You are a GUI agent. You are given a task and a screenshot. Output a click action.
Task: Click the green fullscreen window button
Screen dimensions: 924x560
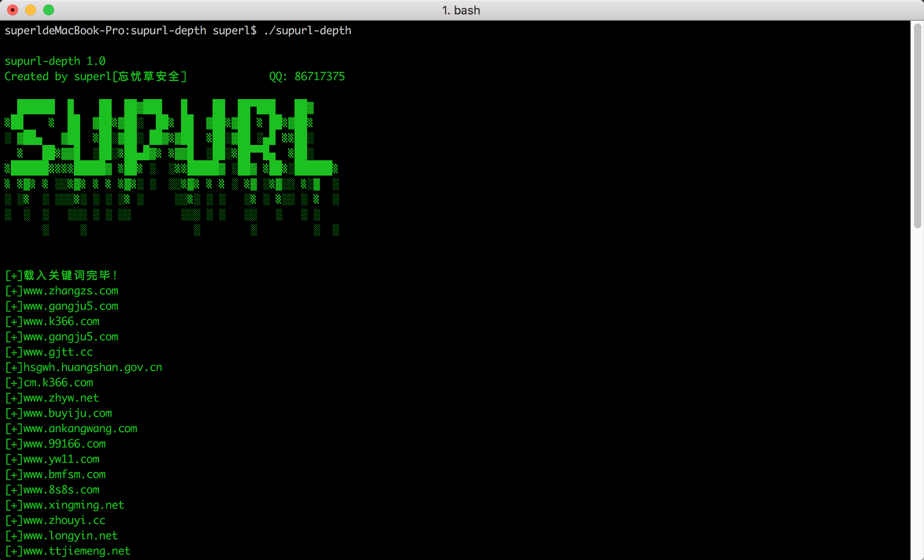pyautogui.click(x=49, y=10)
